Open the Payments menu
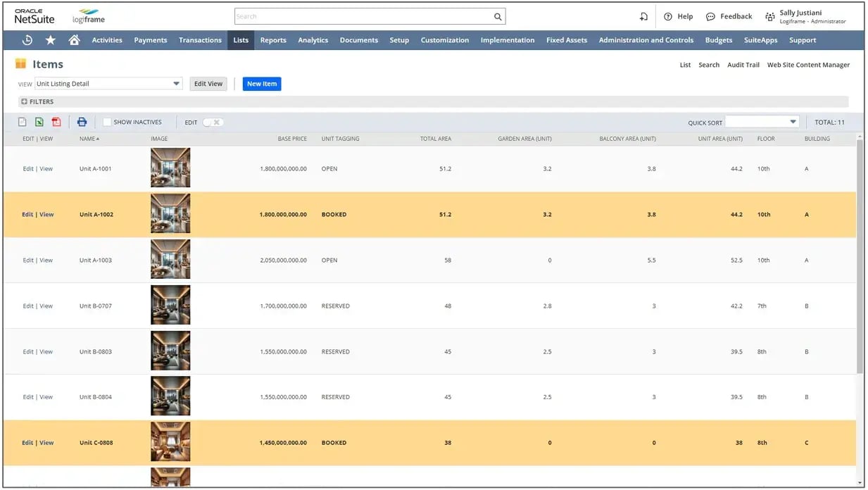Image resolution: width=868 pixels, height=490 pixels. click(x=151, y=40)
